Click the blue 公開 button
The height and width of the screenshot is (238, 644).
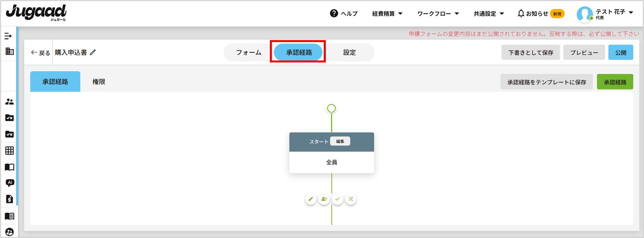coord(620,53)
